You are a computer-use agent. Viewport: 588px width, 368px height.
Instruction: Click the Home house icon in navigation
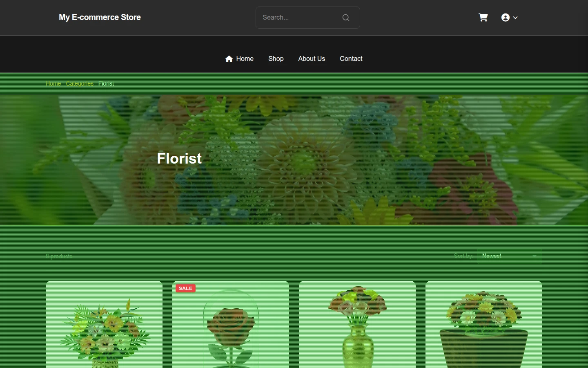pos(229,59)
